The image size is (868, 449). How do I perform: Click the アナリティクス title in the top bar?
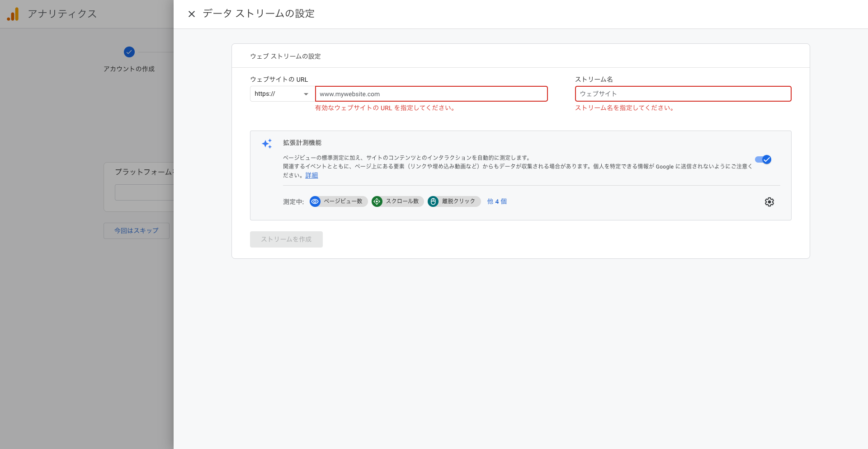coord(62,14)
